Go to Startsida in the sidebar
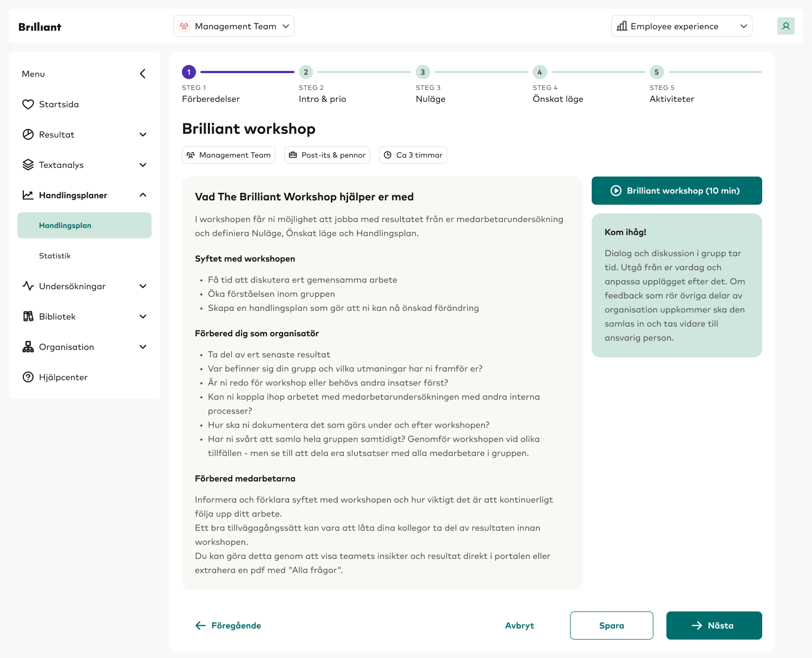Viewport: 812px width, 658px height. (x=59, y=105)
